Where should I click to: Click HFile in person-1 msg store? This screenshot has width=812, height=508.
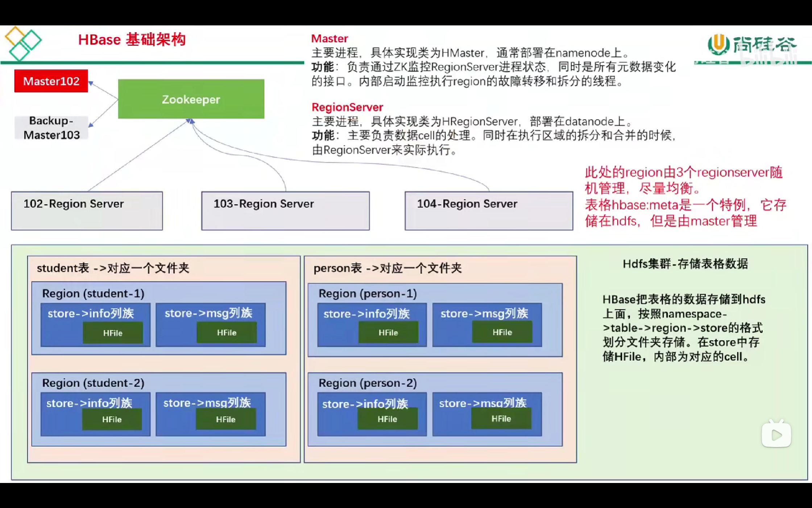pyautogui.click(x=502, y=332)
